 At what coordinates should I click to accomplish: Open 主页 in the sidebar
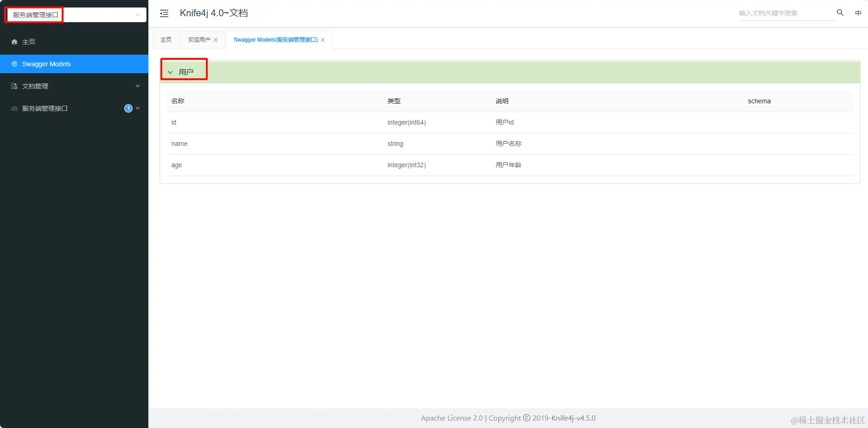74,42
